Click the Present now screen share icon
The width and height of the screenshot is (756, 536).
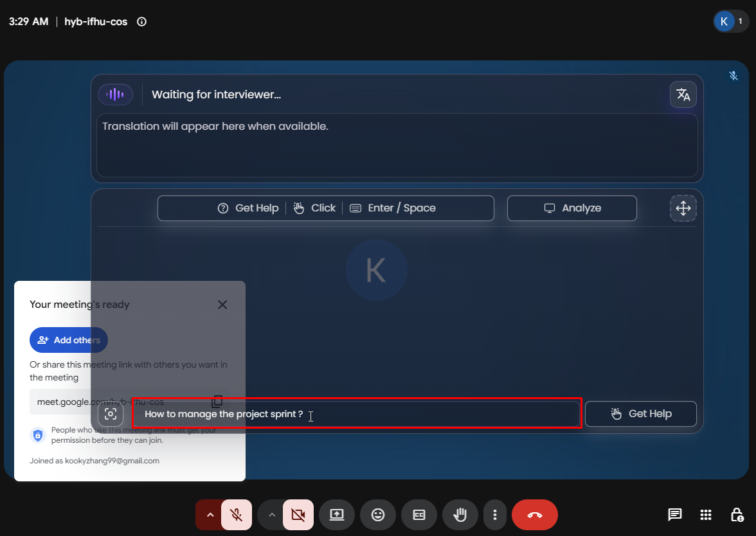tap(337, 515)
